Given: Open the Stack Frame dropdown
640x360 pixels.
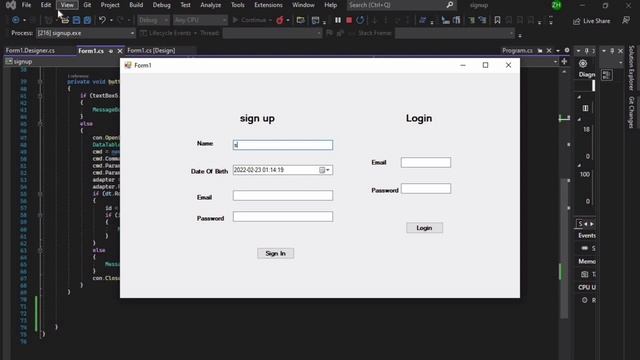Looking at the screenshot, I should [454, 33].
